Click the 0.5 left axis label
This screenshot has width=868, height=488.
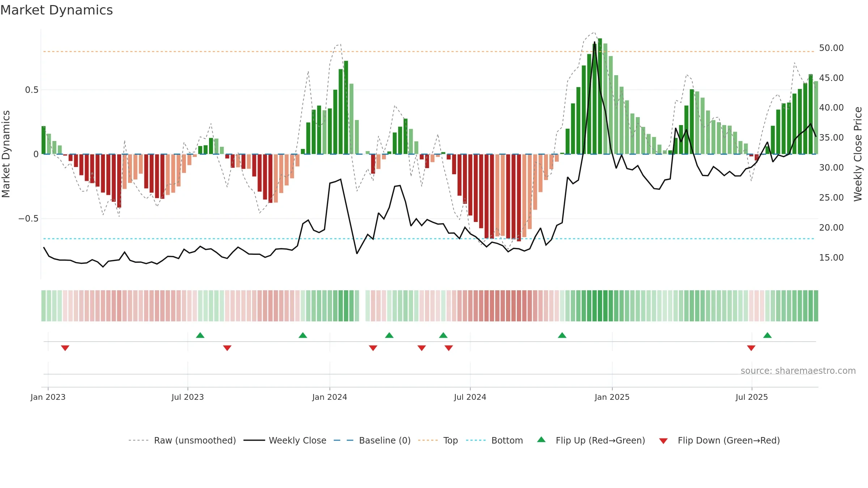tap(31, 90)
